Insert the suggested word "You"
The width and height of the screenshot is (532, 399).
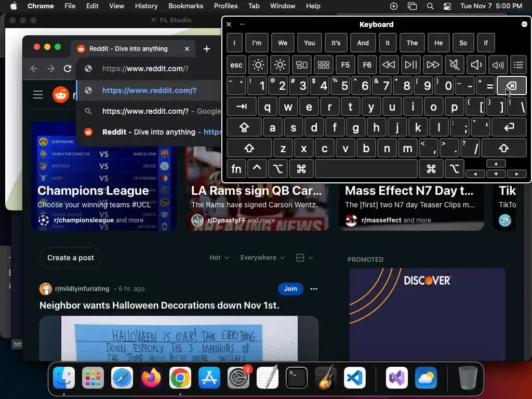pyautogui.click(x=310, y=43)
